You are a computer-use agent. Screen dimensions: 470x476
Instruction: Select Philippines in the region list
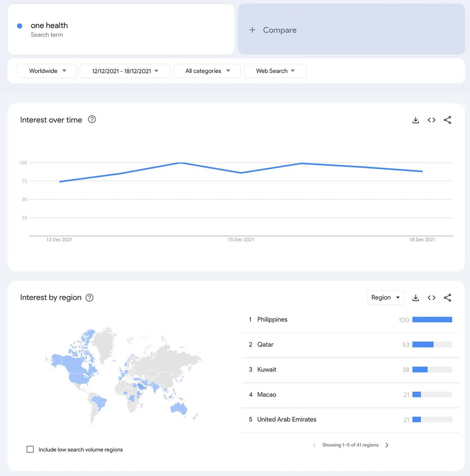(x=272, y=320)
